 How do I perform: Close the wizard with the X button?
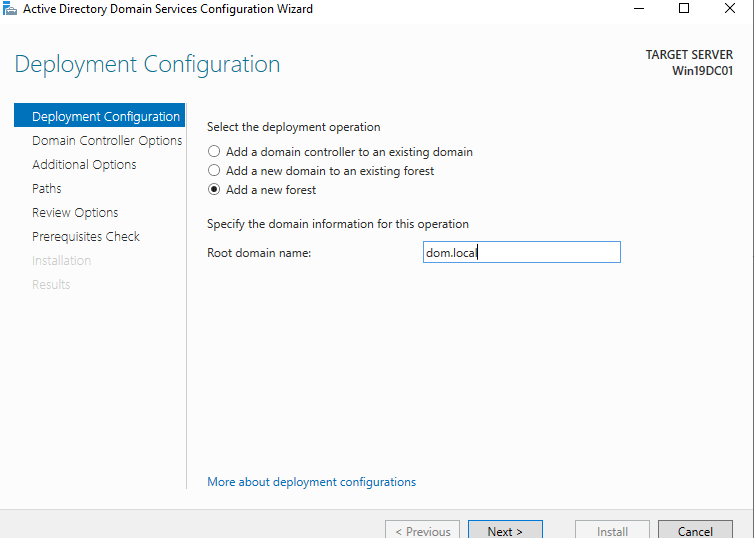(x=730, y=9)
